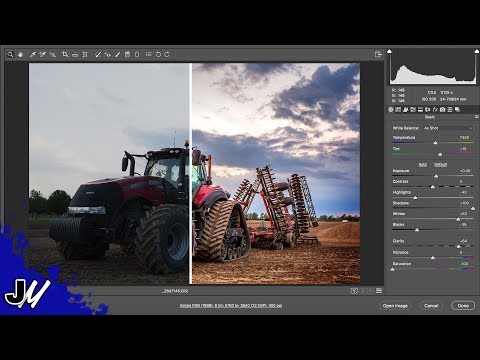Screen dimensions: 480x360
Task: Click the Tint slider handle
Action: [x=440, y=154]
